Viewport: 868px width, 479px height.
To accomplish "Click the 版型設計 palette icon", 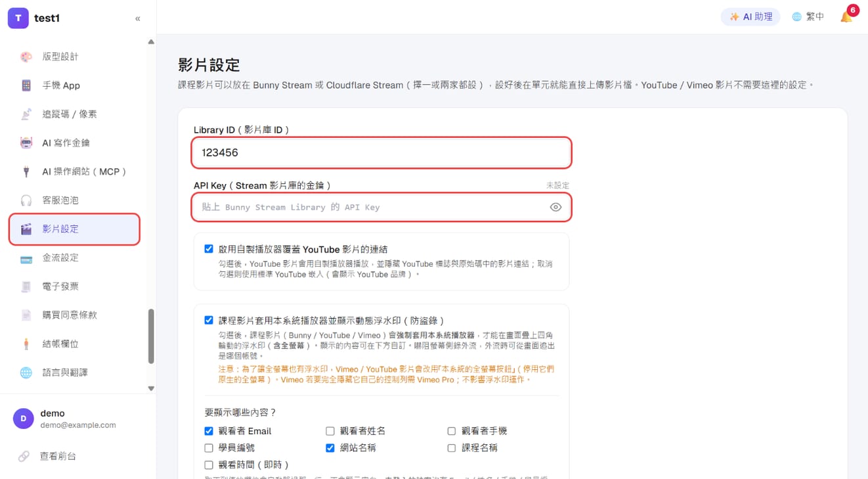I will (26, 57).
